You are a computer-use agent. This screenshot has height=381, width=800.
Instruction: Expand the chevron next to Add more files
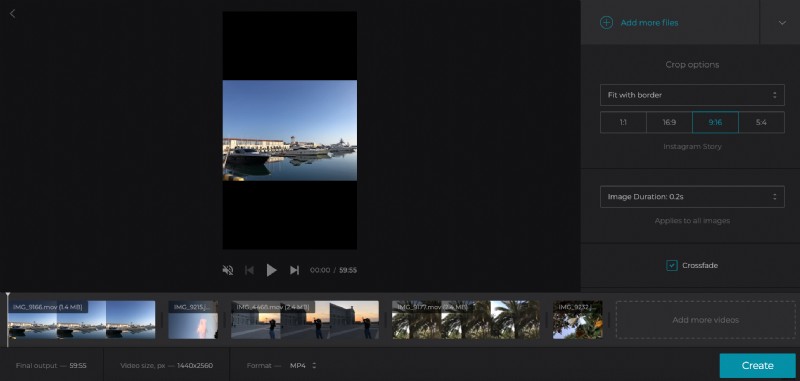coord(782,23)
